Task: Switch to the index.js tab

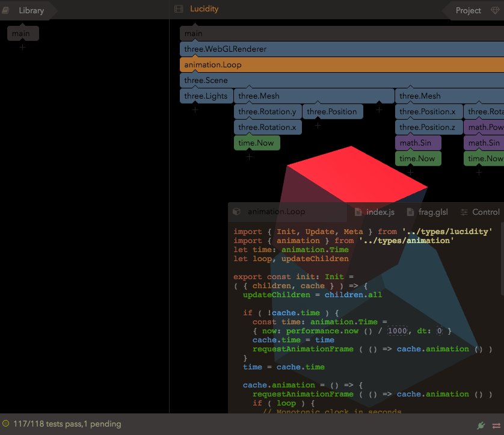Action: [380, 212]
